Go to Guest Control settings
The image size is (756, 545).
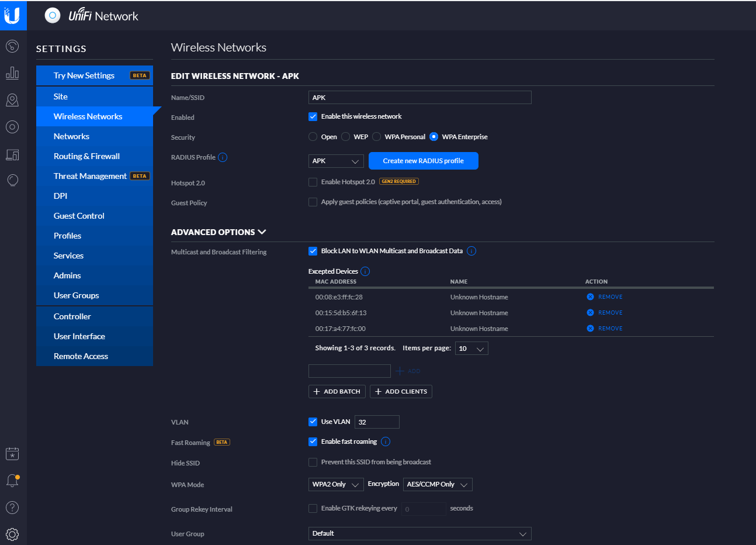pos(79,216)
